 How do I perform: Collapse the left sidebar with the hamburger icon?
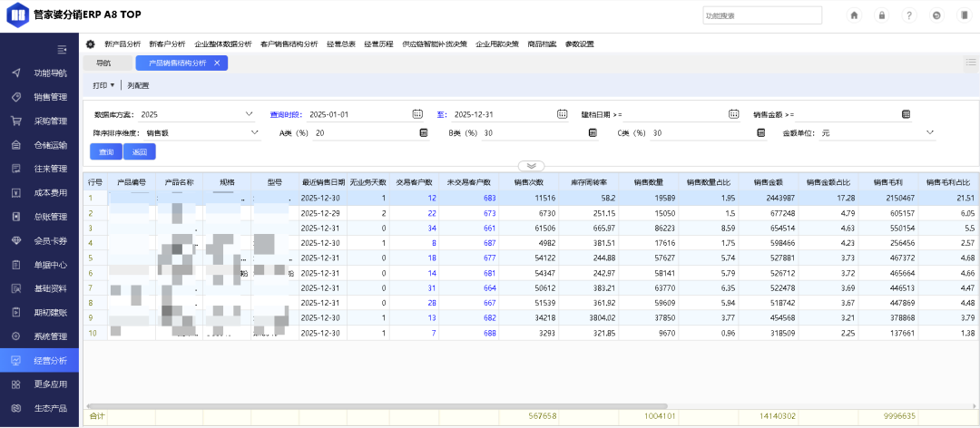[x=62, y=49]
